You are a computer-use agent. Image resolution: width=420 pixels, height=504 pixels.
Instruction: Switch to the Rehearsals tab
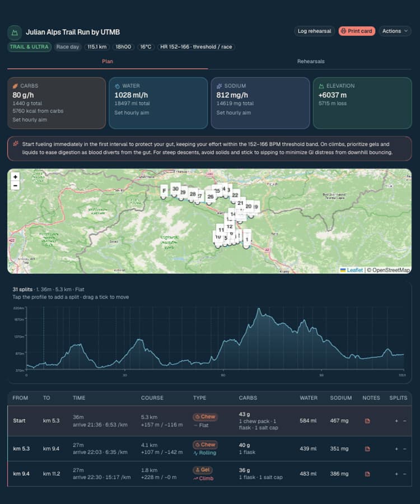[x=310, y=62]
